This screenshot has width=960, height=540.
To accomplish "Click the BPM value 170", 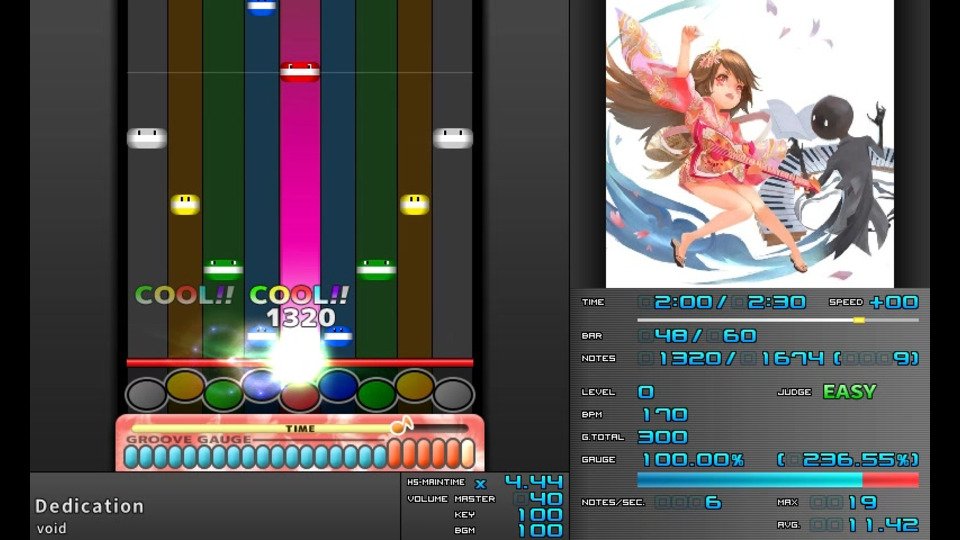I will click(664, 414).
